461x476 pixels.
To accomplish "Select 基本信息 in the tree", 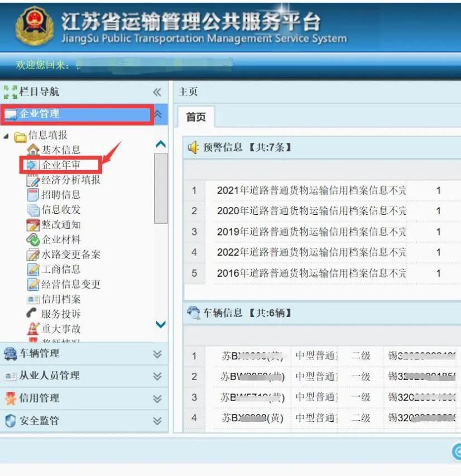I will (x=61, y=150).
